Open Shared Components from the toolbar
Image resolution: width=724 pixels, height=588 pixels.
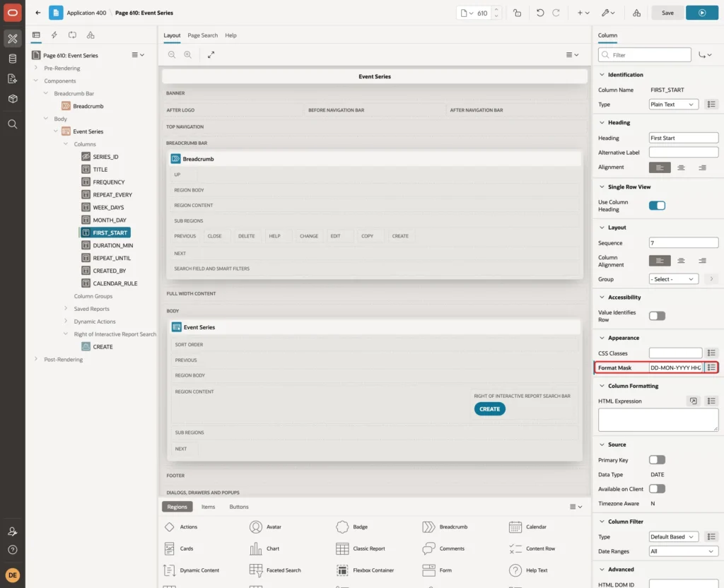(637, 13)
